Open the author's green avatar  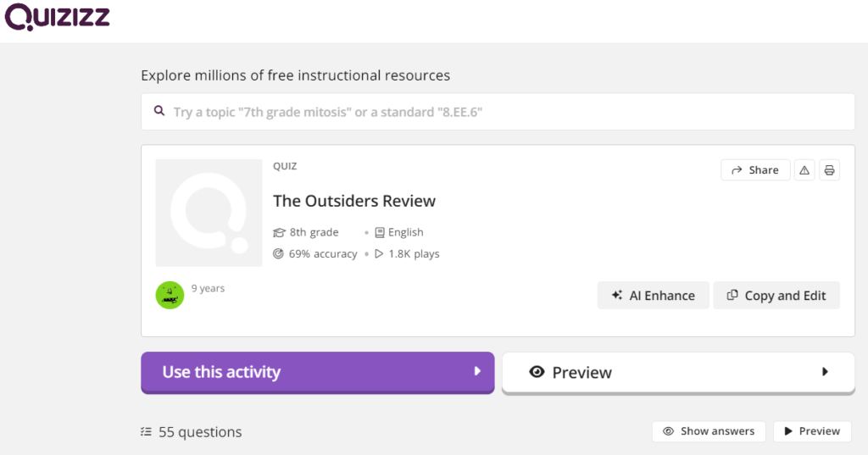(x=170, y=294)
